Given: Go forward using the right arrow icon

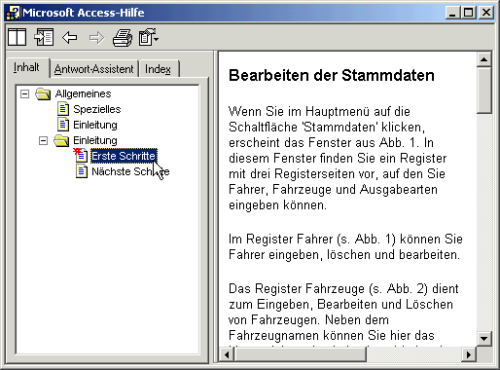Looking at the screenshot, I should click(x=97, y=38).
